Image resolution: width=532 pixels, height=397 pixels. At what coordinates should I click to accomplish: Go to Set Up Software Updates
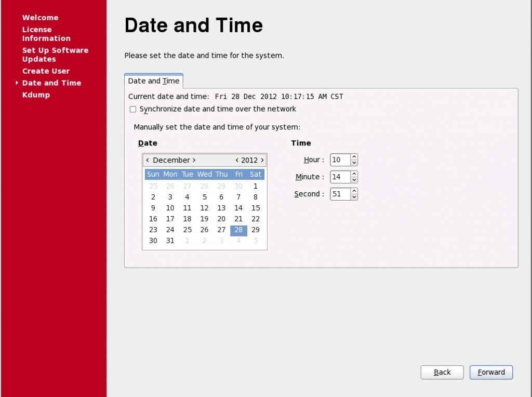coord(55,55)
